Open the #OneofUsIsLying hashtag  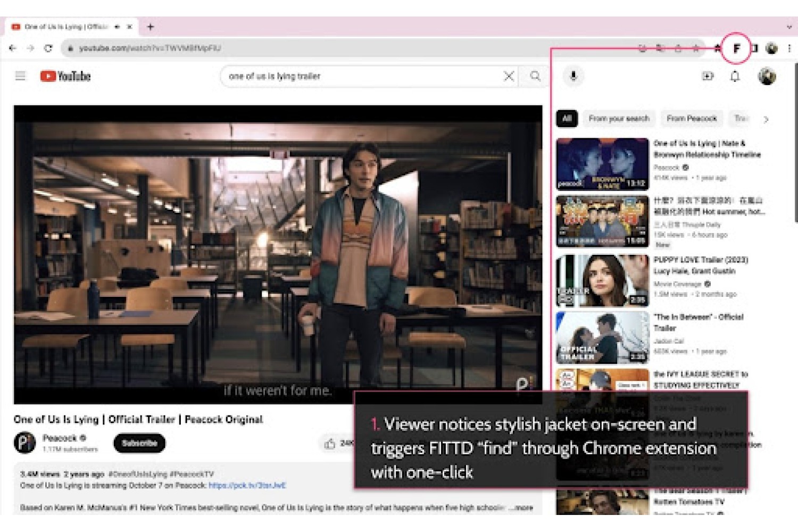(137, 473)
